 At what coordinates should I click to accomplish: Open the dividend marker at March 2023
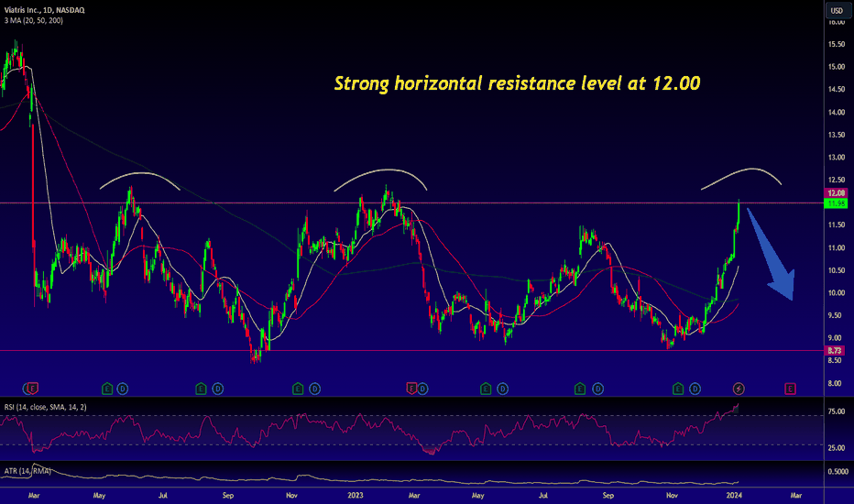click(x=422, y=389)
